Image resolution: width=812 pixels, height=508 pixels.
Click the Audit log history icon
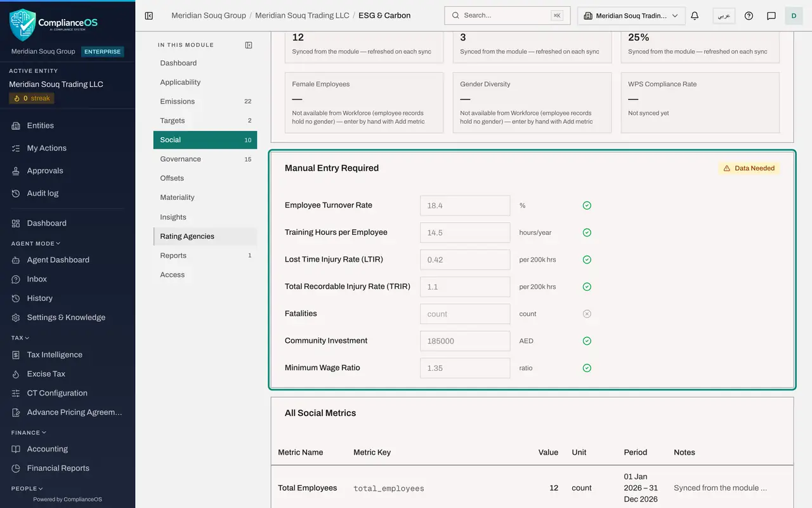[16, 194]
